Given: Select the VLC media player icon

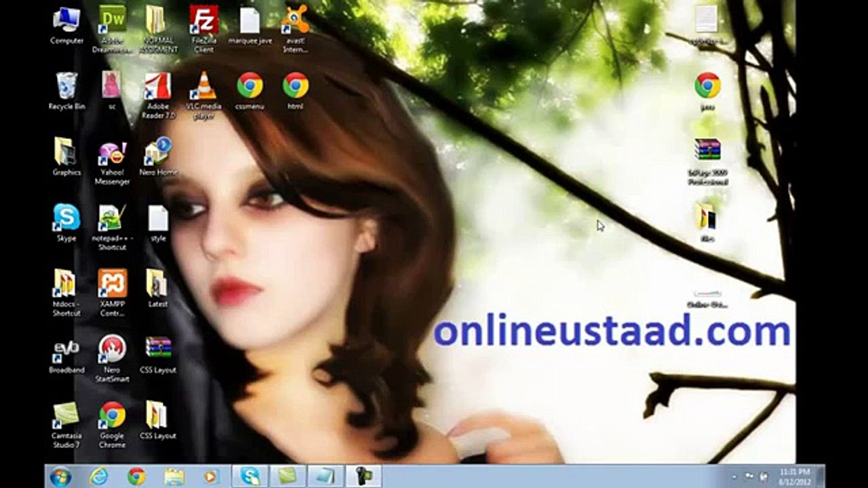Looking at the screenshot, I should [203, 87].
